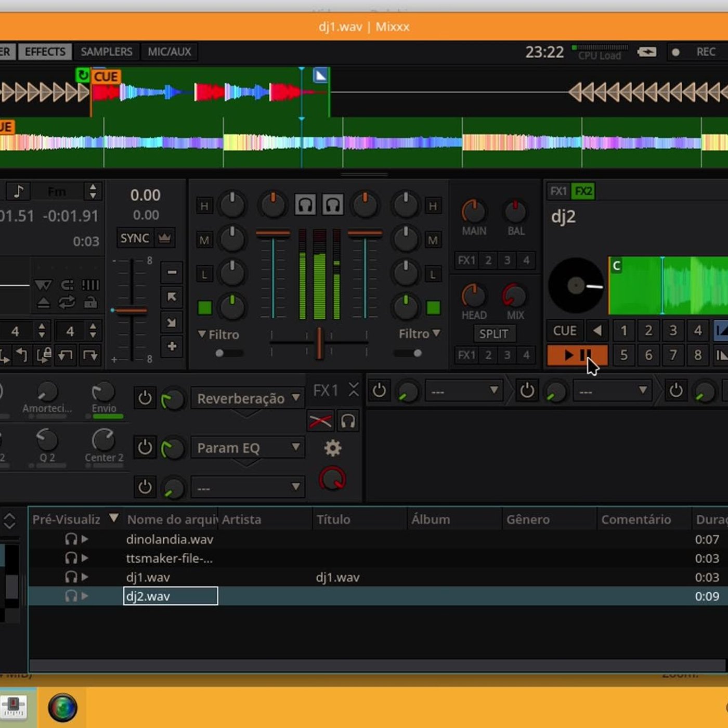
Task: Open the empty third effect slot dropdown in FX1
Action: (x=248, y=488)
